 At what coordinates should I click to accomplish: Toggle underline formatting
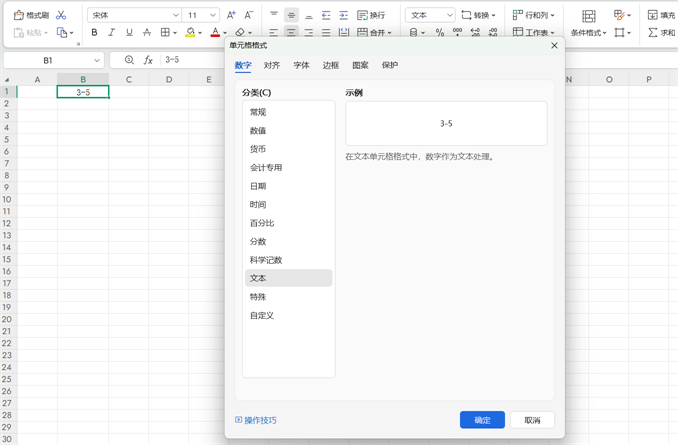(129, 33)
